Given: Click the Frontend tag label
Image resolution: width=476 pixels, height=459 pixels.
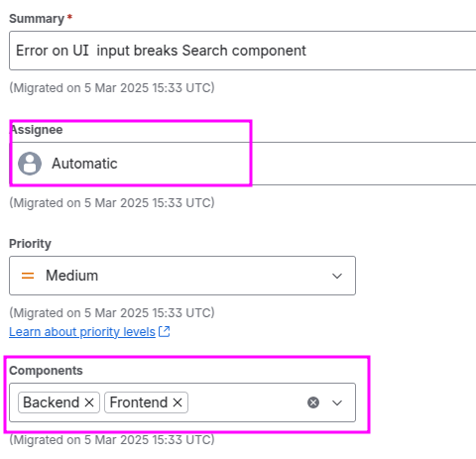Looking at the screenshot, I should click(x=139, y=402).
